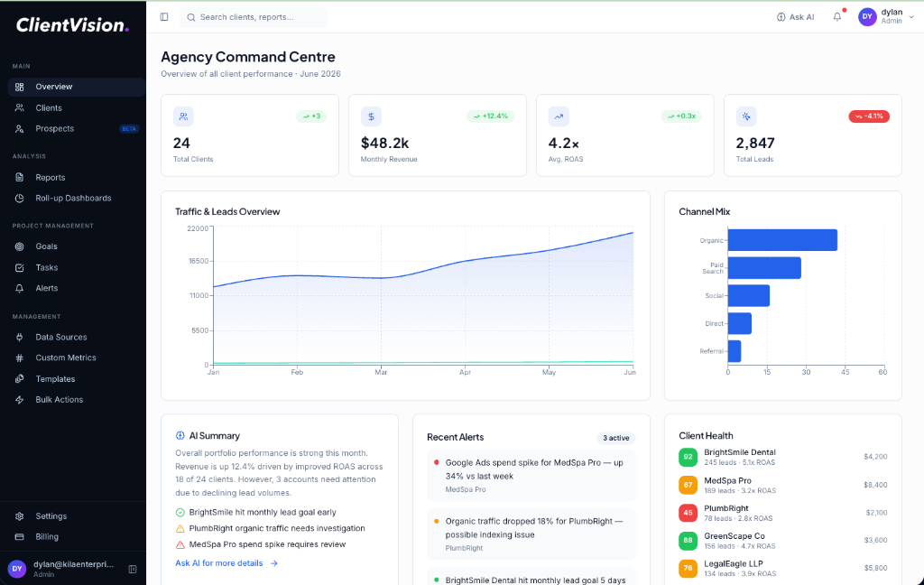Click the search magnifier icon
Viewport: 924px width, 585px height.
point(189,16)
